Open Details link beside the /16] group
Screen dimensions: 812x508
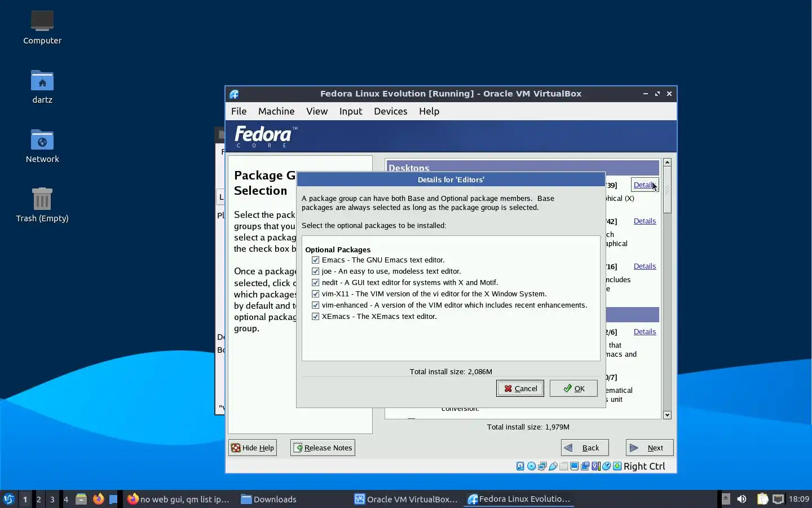pyautogui.click(x=645, y=266)
